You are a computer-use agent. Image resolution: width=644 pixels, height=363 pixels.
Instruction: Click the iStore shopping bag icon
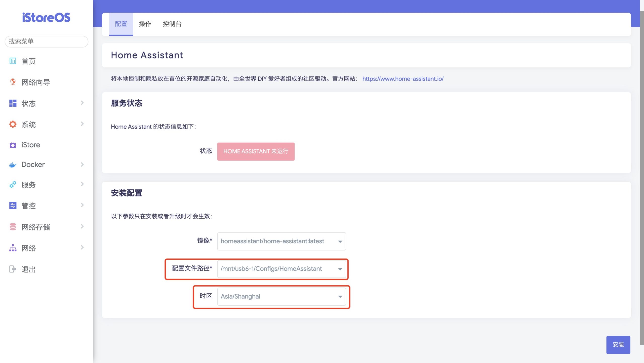(x=13, y=145)
